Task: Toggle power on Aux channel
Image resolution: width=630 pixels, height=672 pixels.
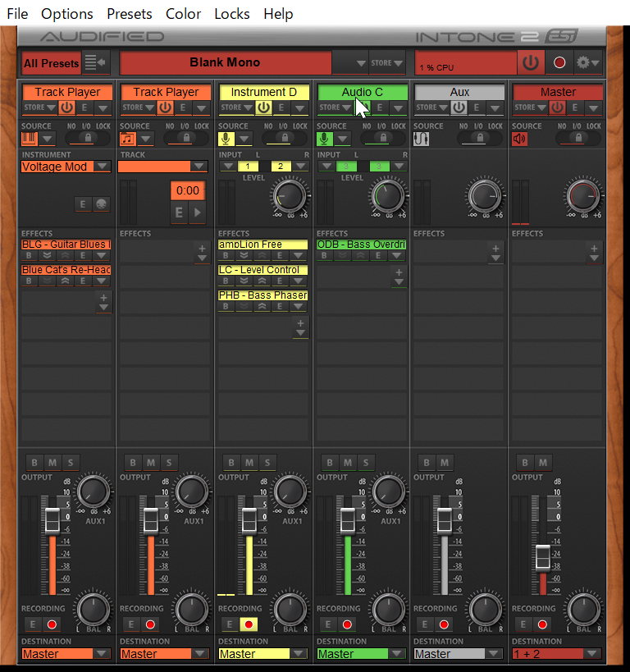Action: [459, 107]
